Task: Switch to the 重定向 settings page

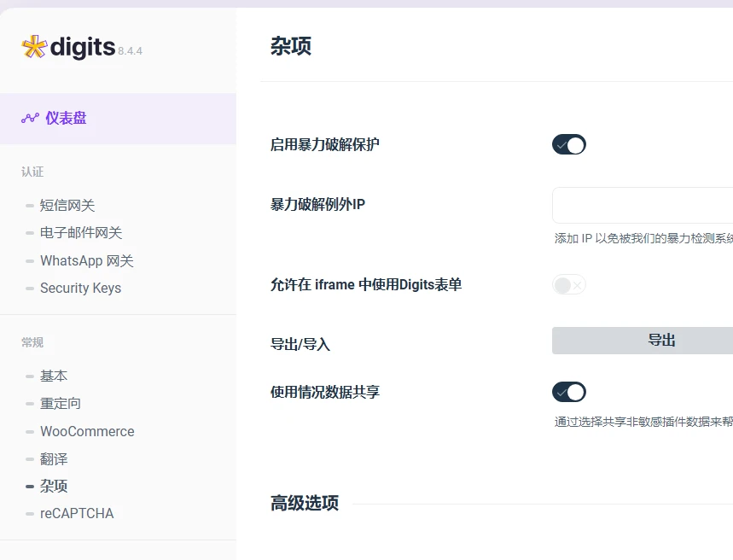Action: (x=60, y=403)
